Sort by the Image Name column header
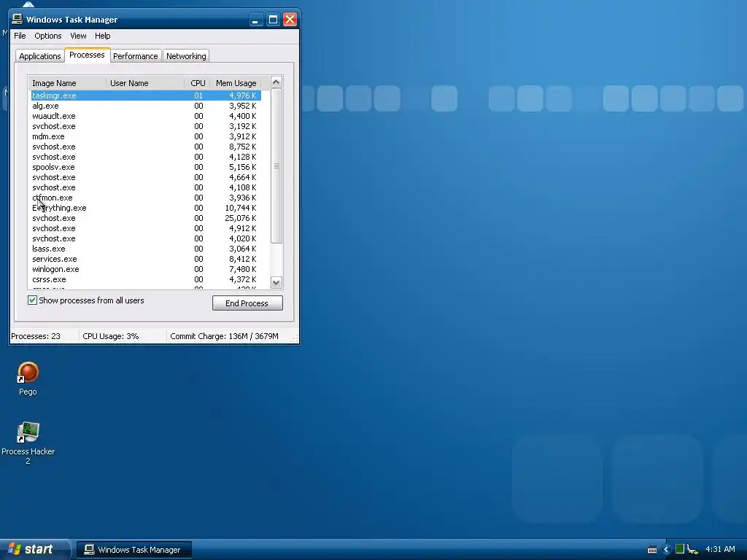Image resolution: width=747 pixels, height=560 pixels. [67, 83]
